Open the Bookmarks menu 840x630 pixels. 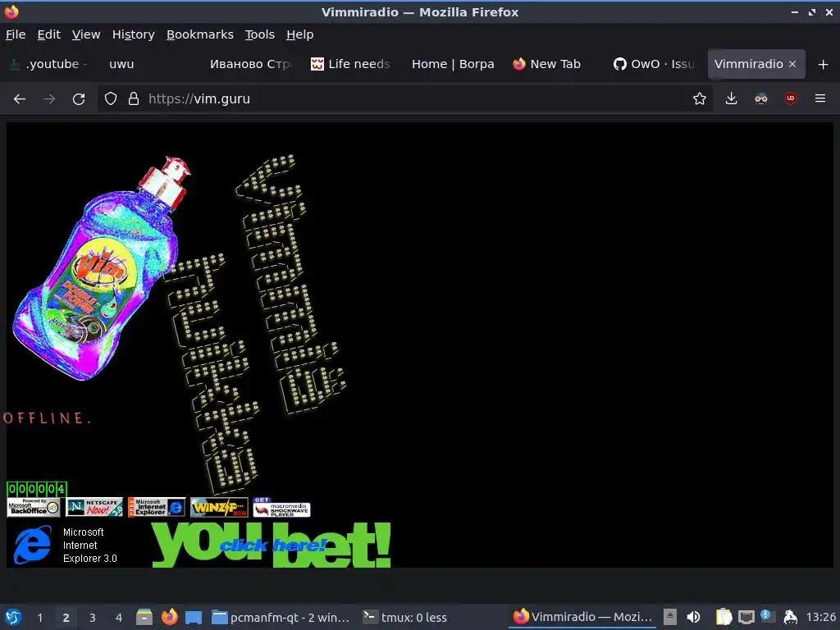click(200, 34)
